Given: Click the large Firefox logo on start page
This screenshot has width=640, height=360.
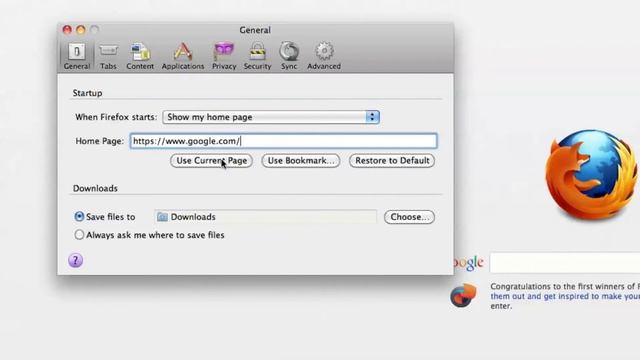Looking at the screenshot, I should 591,175.
